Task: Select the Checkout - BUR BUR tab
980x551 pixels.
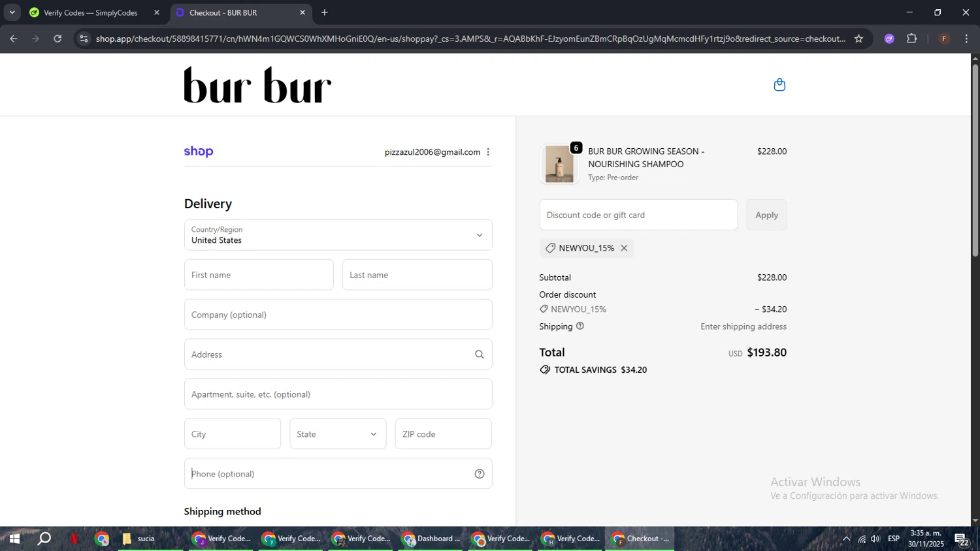Action: pyautogui.click(x=240, y=12)
